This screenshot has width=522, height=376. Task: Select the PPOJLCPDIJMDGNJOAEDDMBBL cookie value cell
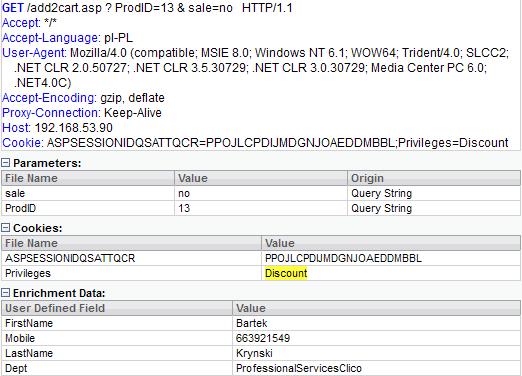tap(391, 258)
